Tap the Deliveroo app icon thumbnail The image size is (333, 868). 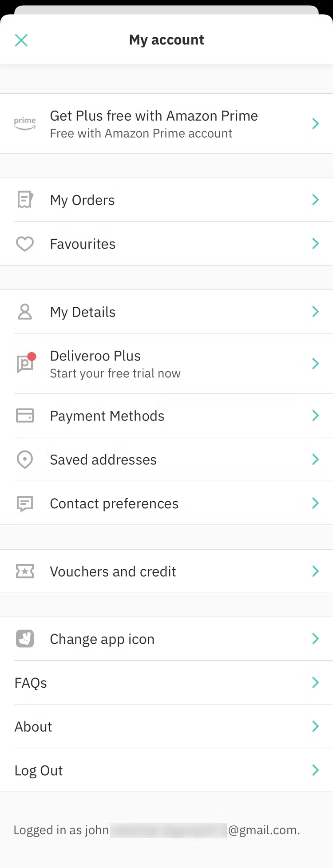coord(25,639)
